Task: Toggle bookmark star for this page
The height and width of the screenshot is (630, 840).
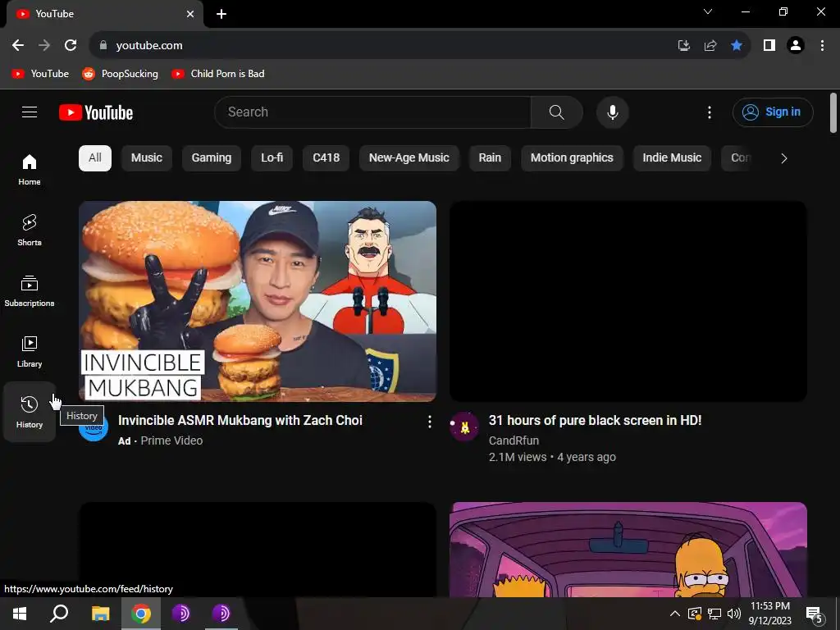Action: click(x=737, y=45)
